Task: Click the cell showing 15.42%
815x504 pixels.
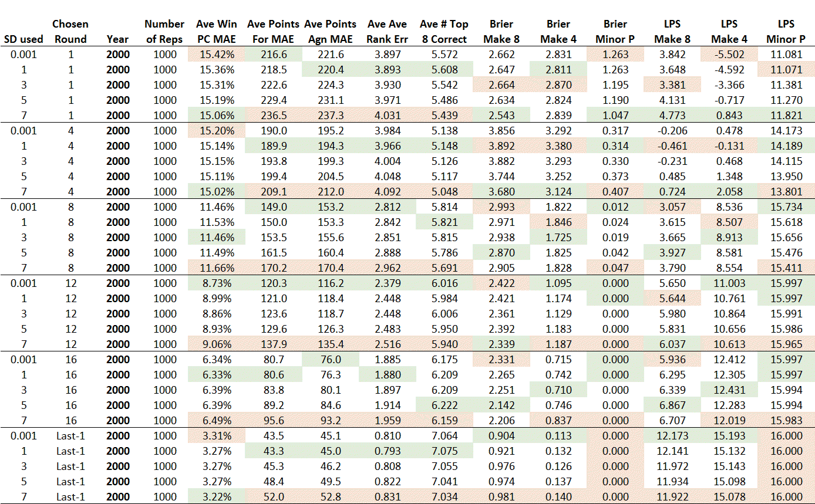Action: click(x=216, y=55)
